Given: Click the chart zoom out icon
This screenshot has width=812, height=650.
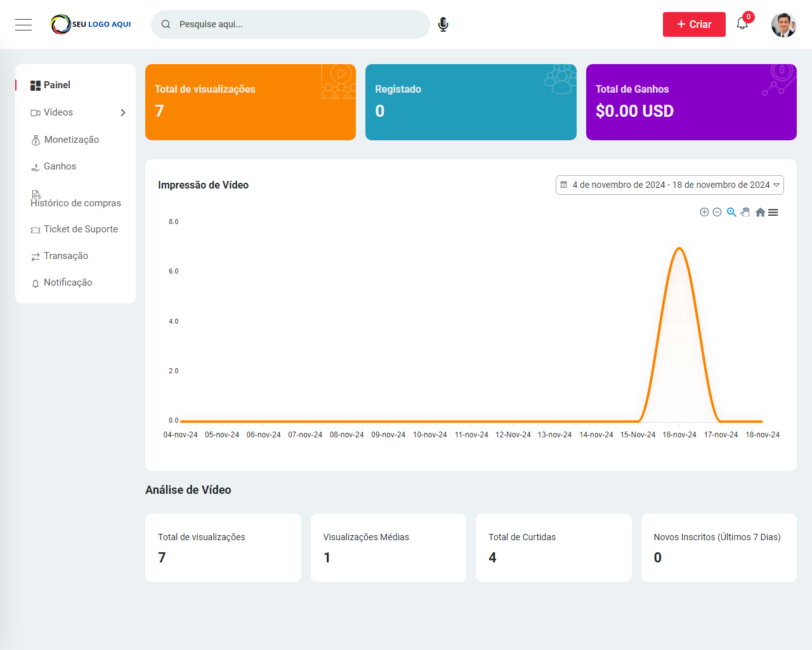Looking at the screenshot, I should (x=717, y=212).
